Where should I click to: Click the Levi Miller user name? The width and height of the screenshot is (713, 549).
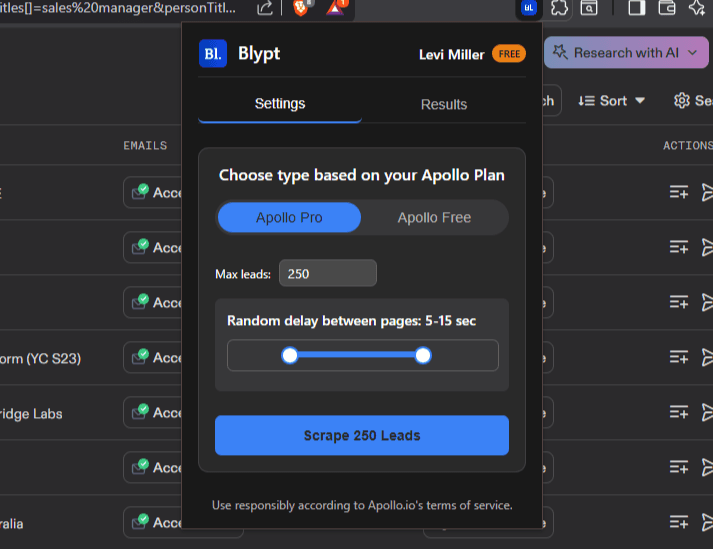point(452,55)
